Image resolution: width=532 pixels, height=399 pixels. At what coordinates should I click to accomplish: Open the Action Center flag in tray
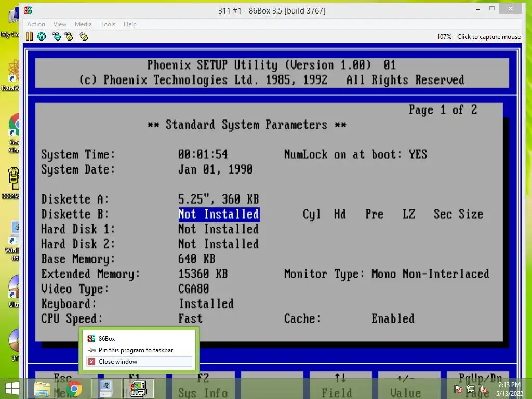pos(458,389)
